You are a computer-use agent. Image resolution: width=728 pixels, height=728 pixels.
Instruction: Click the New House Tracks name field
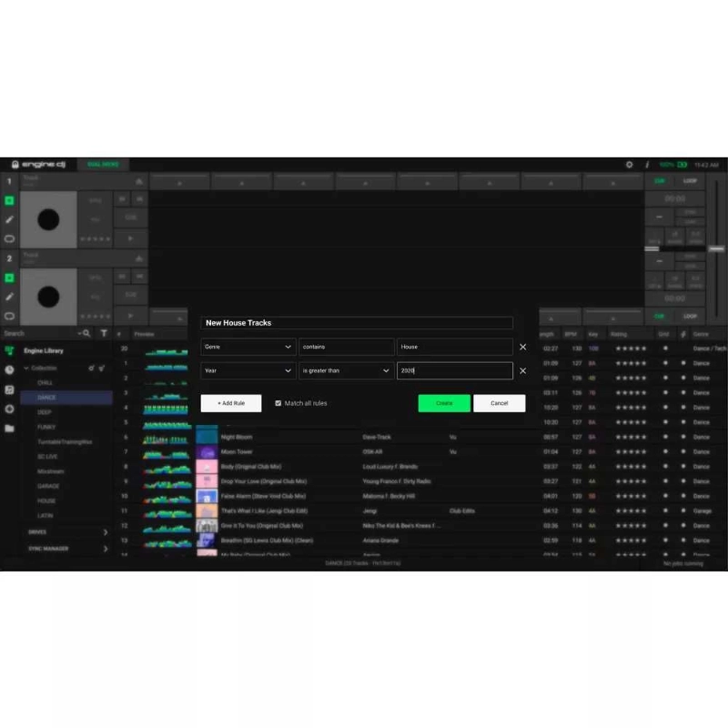click(358, 322)
